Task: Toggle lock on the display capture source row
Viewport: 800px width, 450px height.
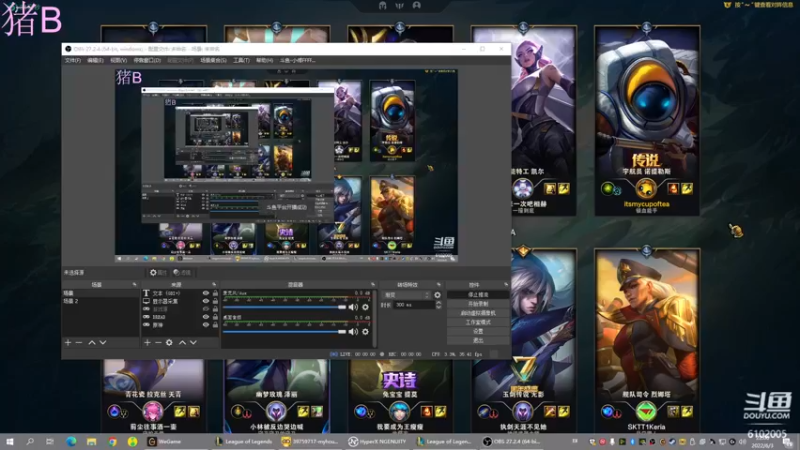Action: pos(215,301)
